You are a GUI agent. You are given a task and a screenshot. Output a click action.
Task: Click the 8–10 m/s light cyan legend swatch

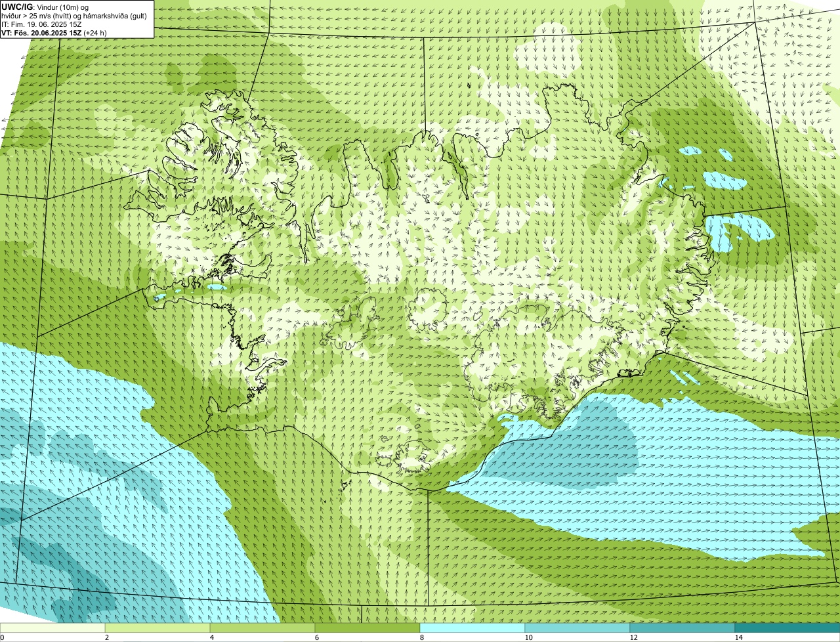(x=472, y=628)
